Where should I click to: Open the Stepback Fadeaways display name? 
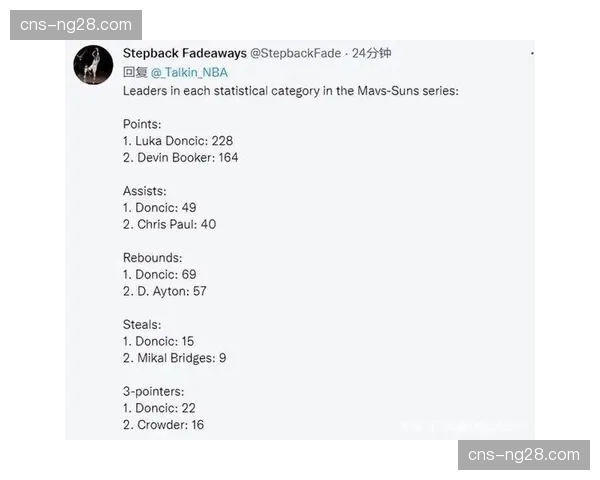coord(184,53)
